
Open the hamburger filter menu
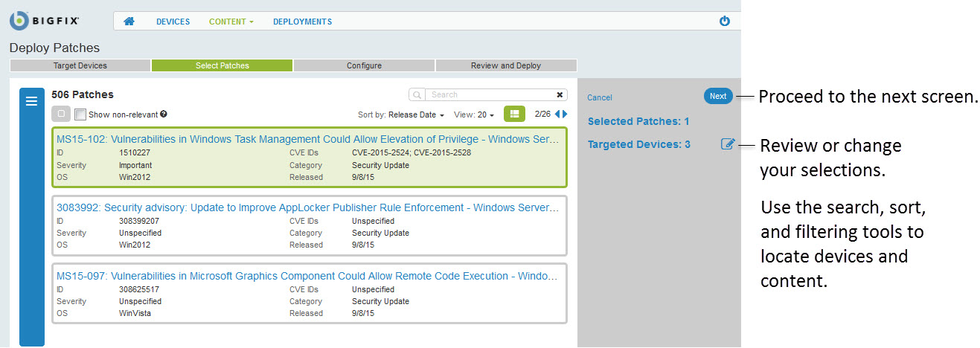(x=31, y=101)
